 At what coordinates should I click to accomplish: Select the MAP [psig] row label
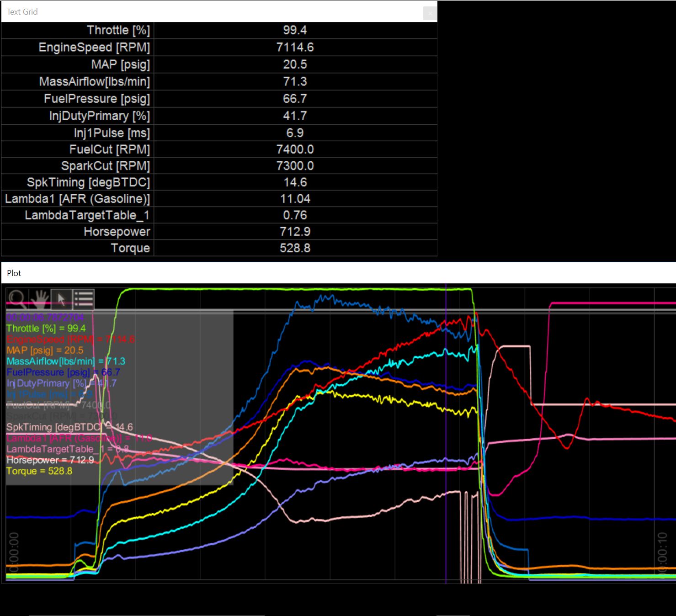coord(120,64)
